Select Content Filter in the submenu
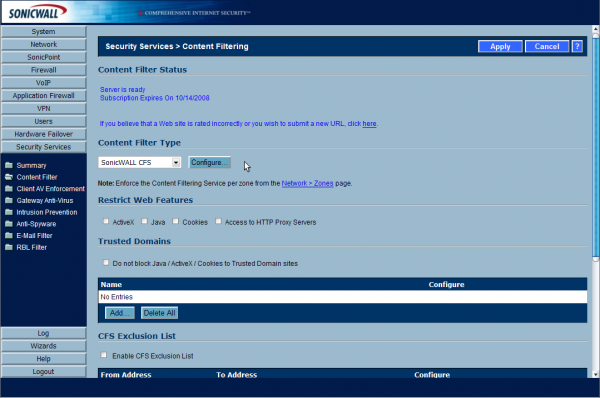The width and height of the screenshot is (600, 398). (x=37, y=177)
